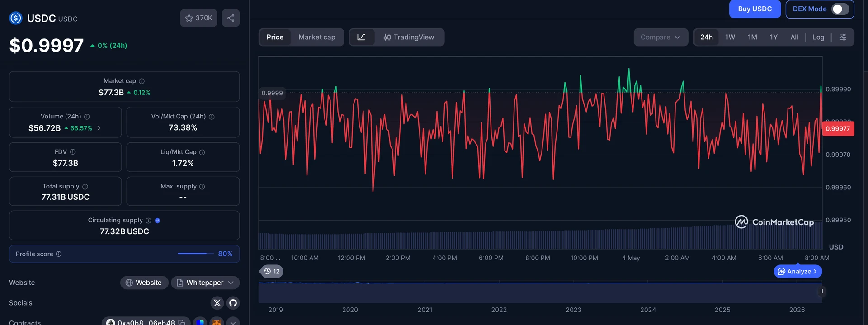Click the $56.72B volume value
This screenshot has width=868, height=325.
(x=44, y=128)
